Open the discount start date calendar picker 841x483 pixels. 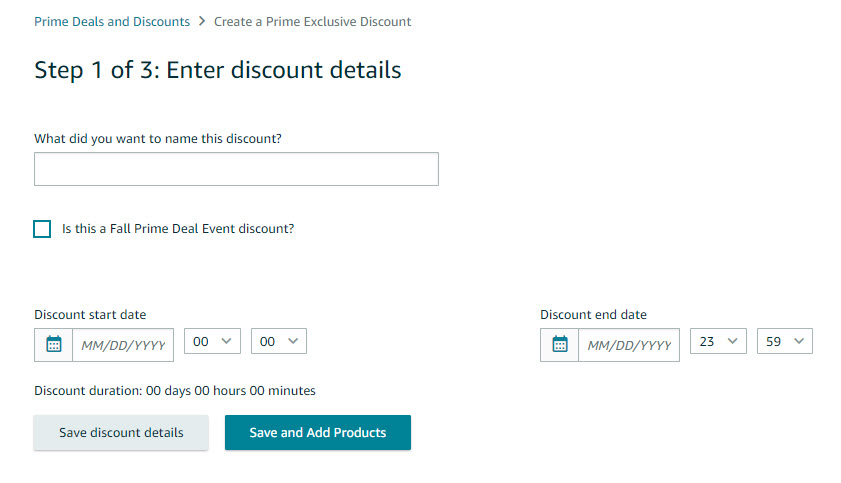(54, 344)
